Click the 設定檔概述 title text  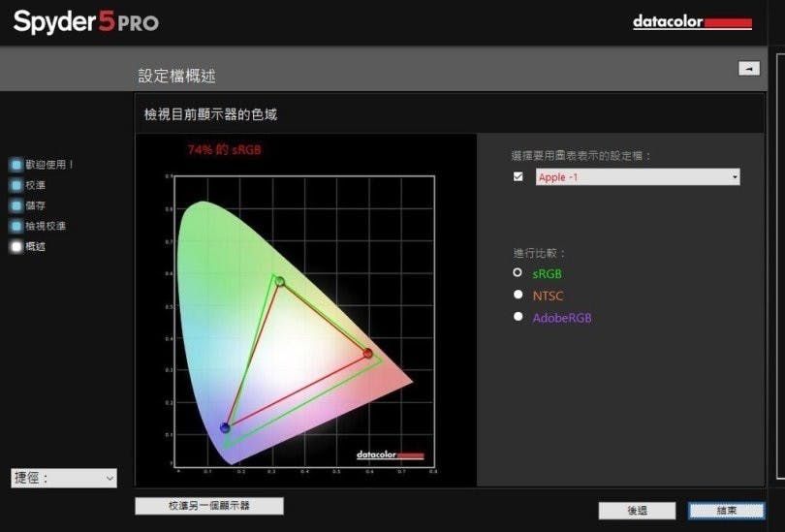tap(176, 77)
